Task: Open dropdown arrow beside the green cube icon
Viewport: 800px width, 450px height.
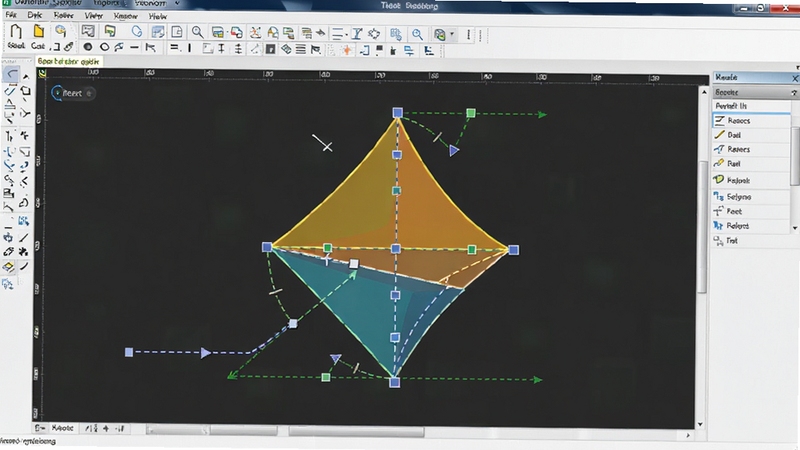Action: (x=452, y=35)
